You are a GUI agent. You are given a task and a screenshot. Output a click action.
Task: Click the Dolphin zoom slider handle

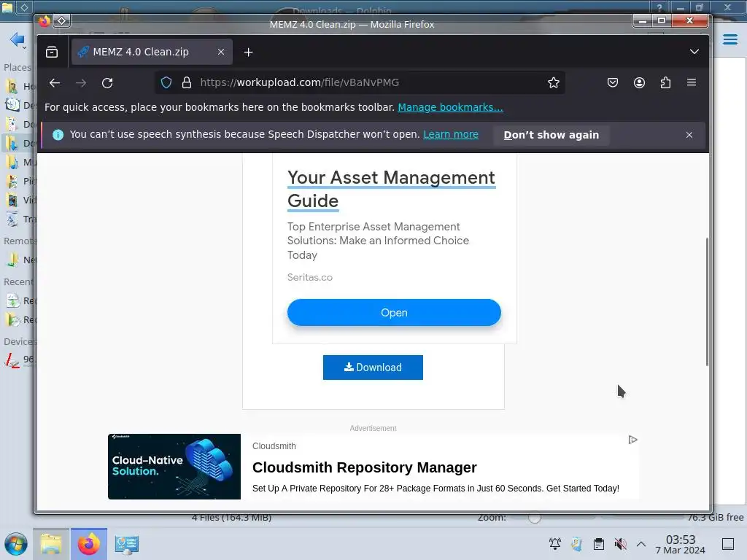pos(535,518)
